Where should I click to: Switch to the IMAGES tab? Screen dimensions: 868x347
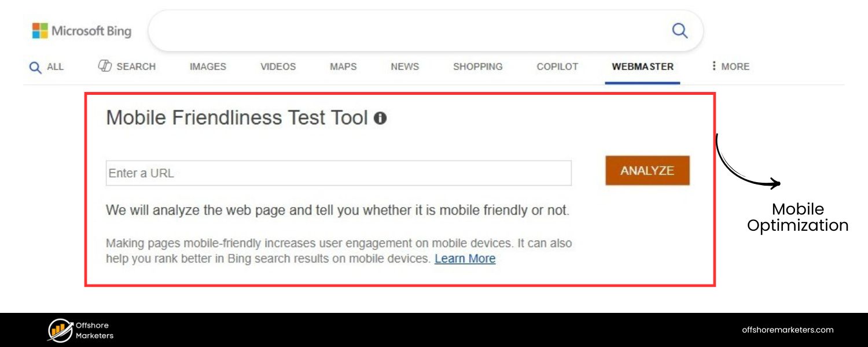click(x=207, y=67)
